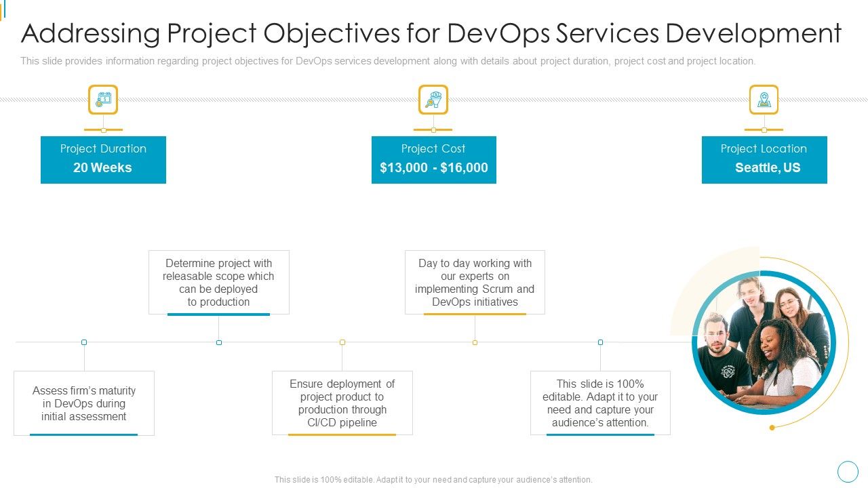This screenshot has width=868, height=488.
Task: Toggle the timeline node under Determine project box
Action: 218,342
